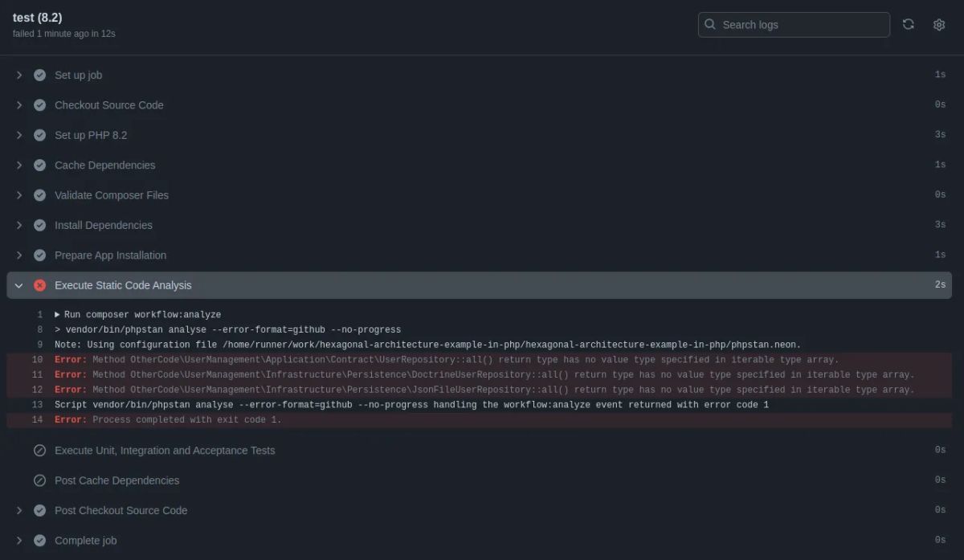Click the success icon beside Complete job
The width and height of the screenshot is (964, 560).
(39, 540)
